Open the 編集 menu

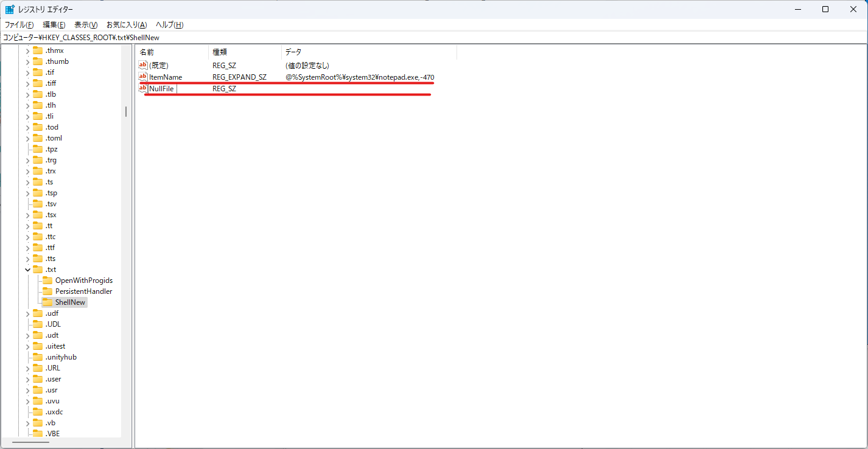point(54,24)
